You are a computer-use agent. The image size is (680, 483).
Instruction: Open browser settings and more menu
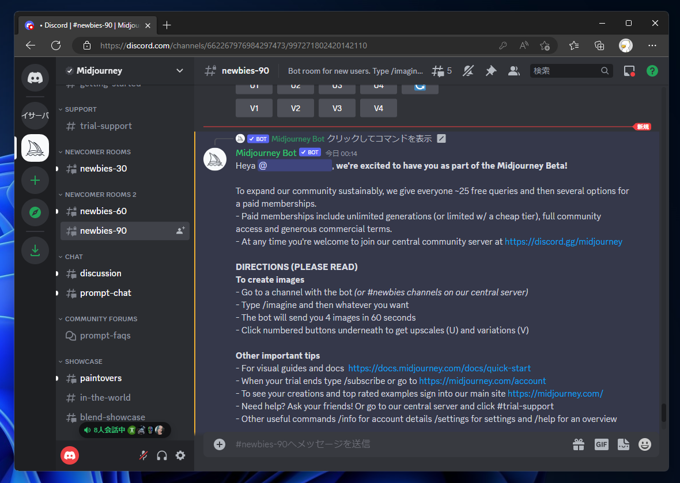click(x=652, y=46)
